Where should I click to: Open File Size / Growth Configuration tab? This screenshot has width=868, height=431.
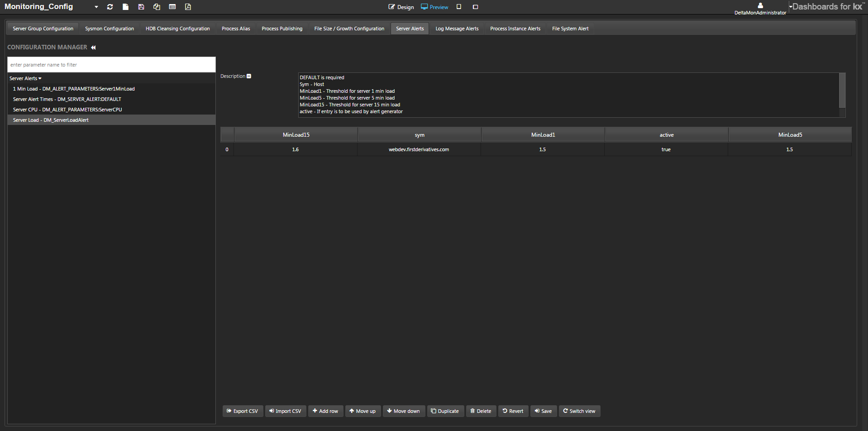[x=349, y=29]
